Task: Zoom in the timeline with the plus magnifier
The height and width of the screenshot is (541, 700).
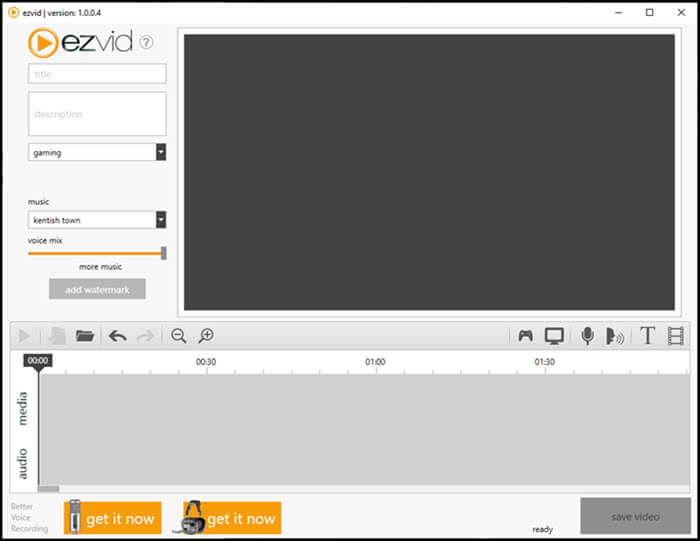Action: (206, 336)
